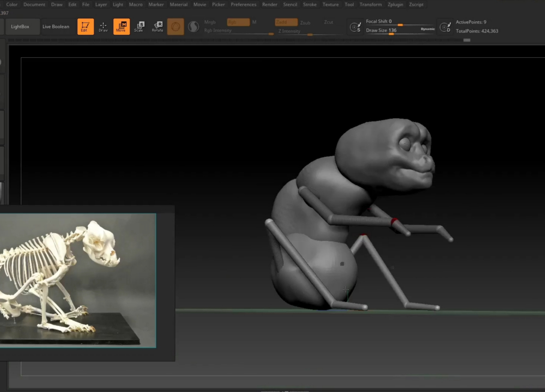
Task: Enable Zsub sculpting mode
Action: coord(305,23)
